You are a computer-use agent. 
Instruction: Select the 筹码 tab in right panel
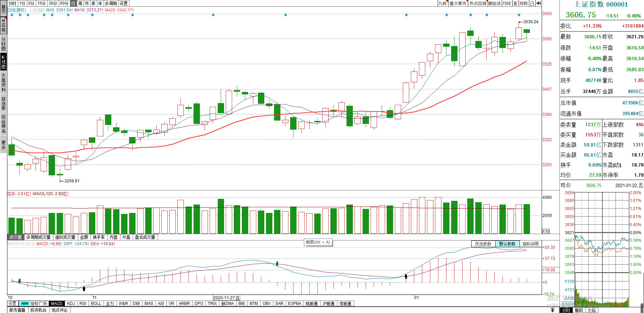[x=579, y=310]
